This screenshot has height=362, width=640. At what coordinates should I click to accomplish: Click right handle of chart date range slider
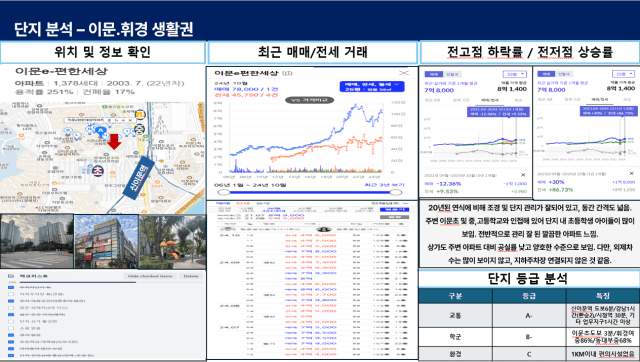[396, 192]
